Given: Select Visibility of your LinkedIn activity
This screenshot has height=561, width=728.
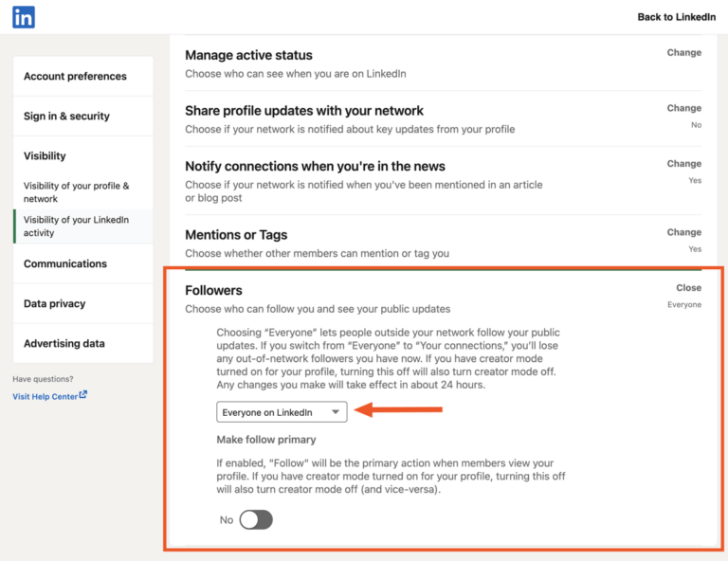Looking at the screenshot, I should 76,226.
